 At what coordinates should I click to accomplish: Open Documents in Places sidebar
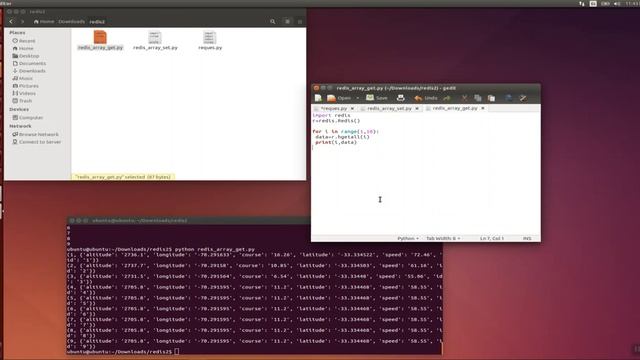pos(29,63)
